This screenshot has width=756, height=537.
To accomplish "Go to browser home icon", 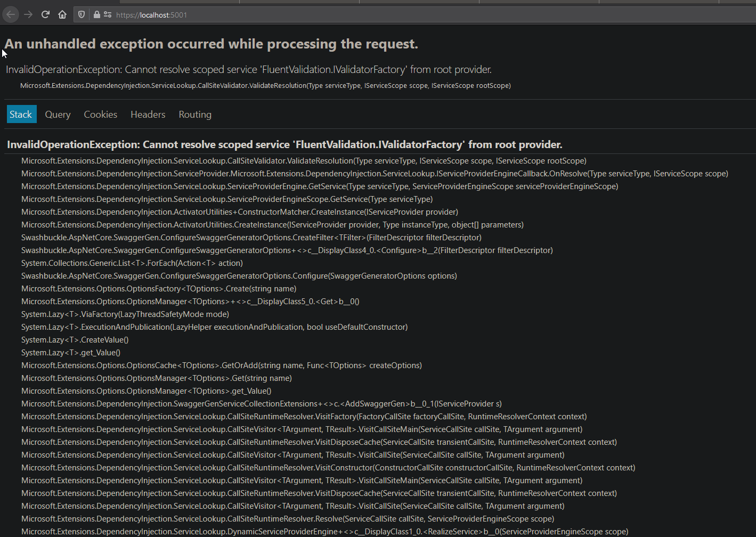I will click(62, 15).
